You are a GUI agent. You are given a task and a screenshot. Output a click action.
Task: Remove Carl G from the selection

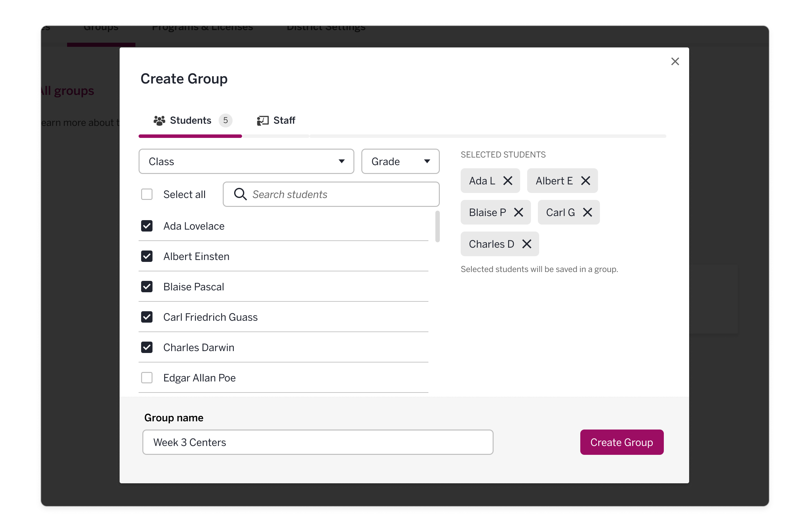pos(588,212)
